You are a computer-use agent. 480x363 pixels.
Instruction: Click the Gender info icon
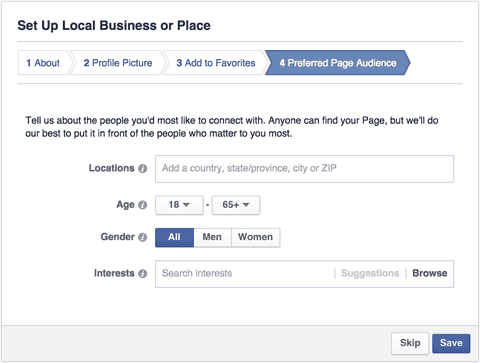pyautogui.click(x=143, y=237)
